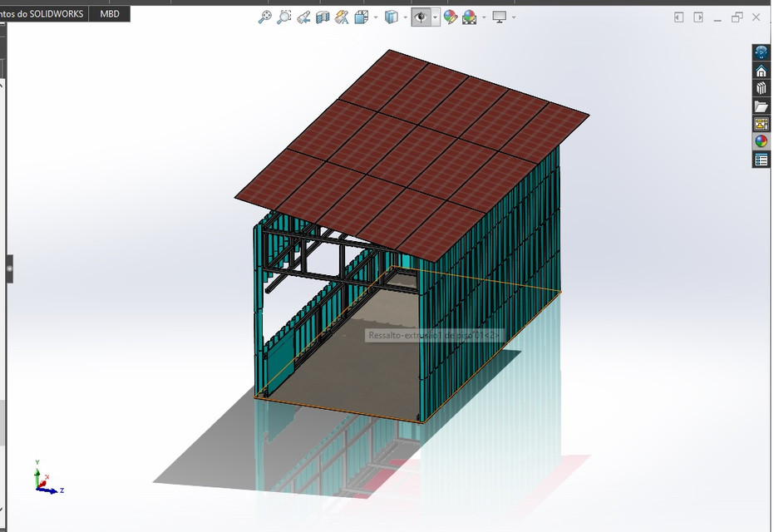
Task: Open the Edit Appearance tool
Action: click(450, 16)
